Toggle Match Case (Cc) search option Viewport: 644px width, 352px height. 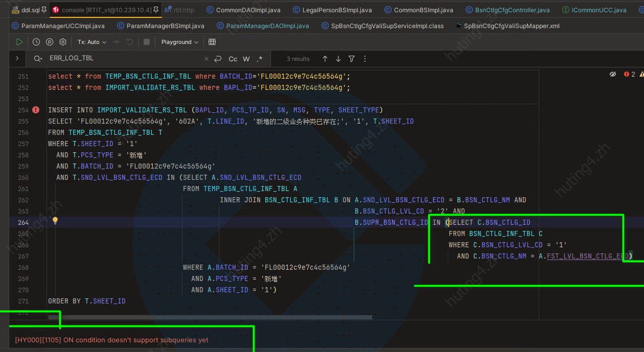pyautogui.click(x=233, y=59)
